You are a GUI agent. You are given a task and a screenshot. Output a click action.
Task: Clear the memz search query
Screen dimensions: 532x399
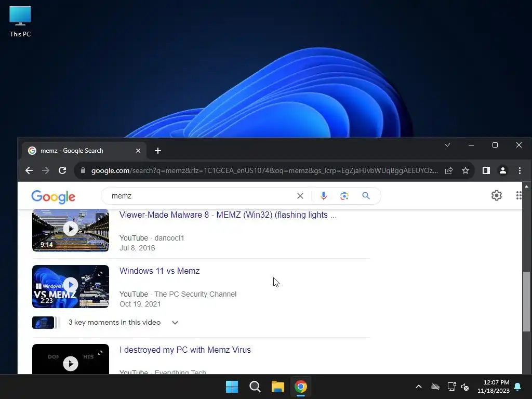[x=300, y=196]
